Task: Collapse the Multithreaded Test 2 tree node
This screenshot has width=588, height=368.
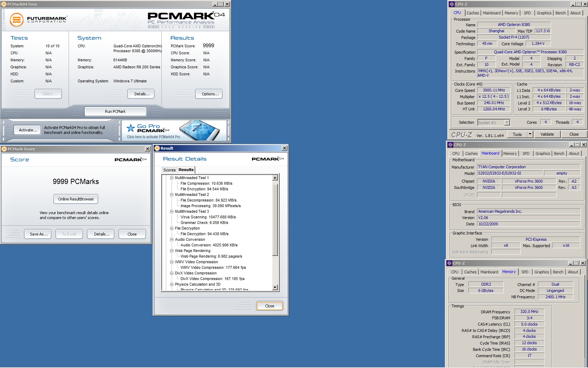Action: point(172,195)
